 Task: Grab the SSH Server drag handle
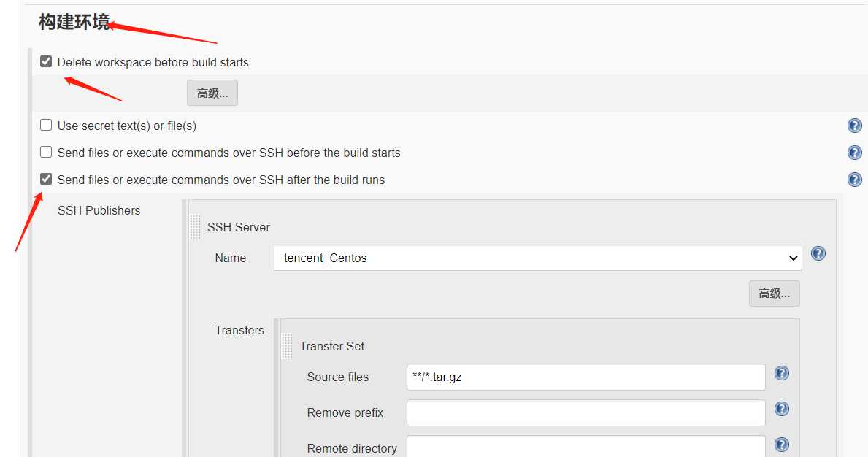195,227
